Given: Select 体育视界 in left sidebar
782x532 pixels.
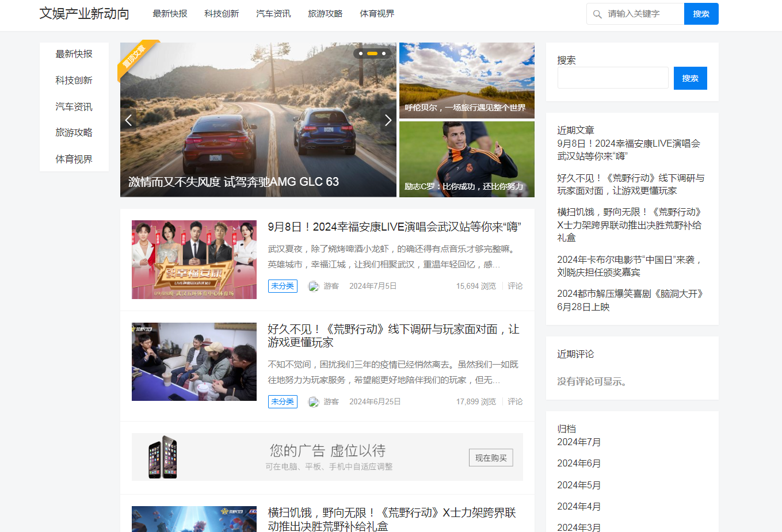Looking at the screenshot, I should 74,159.
